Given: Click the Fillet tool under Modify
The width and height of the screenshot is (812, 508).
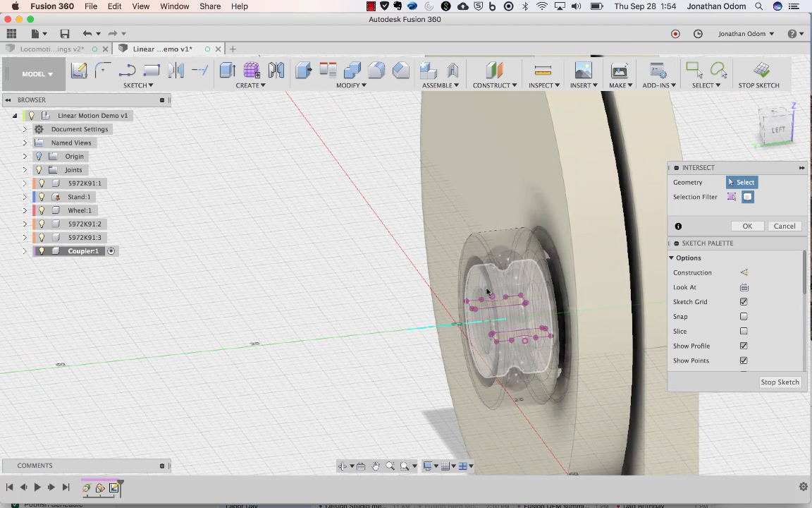Looking at the screenshot, I should 376,70.
